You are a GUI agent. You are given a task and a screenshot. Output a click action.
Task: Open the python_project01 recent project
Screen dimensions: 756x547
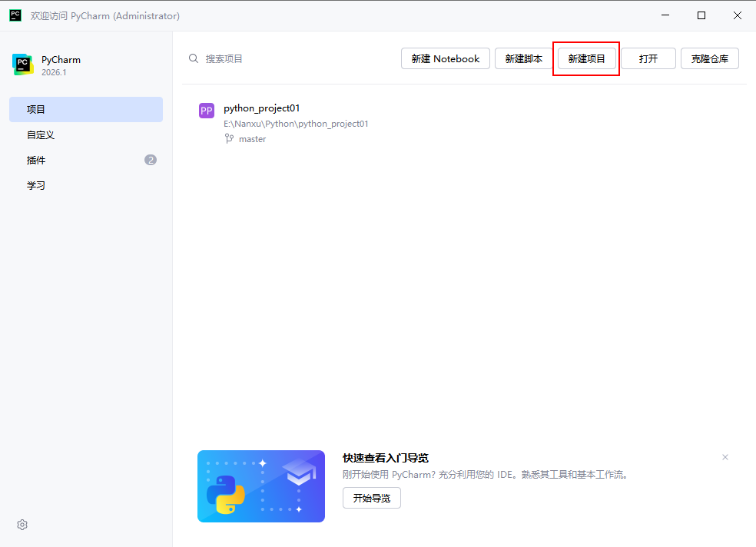tap(261, 108)
